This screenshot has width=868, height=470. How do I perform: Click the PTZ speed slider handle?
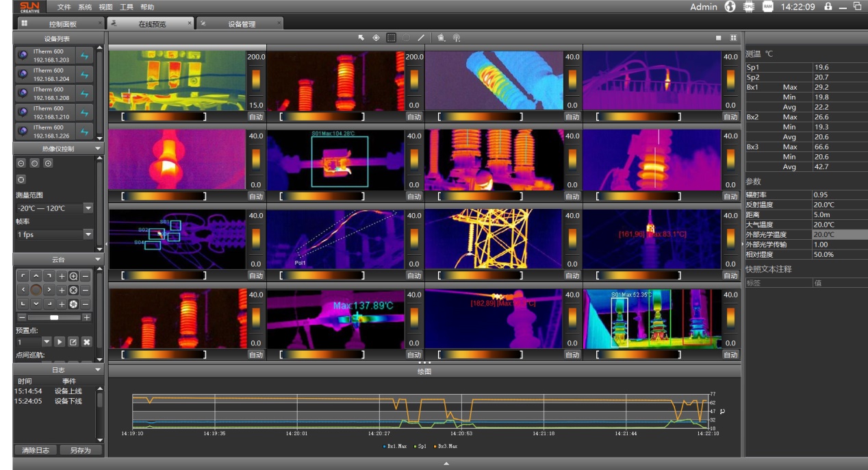[54, 317]
